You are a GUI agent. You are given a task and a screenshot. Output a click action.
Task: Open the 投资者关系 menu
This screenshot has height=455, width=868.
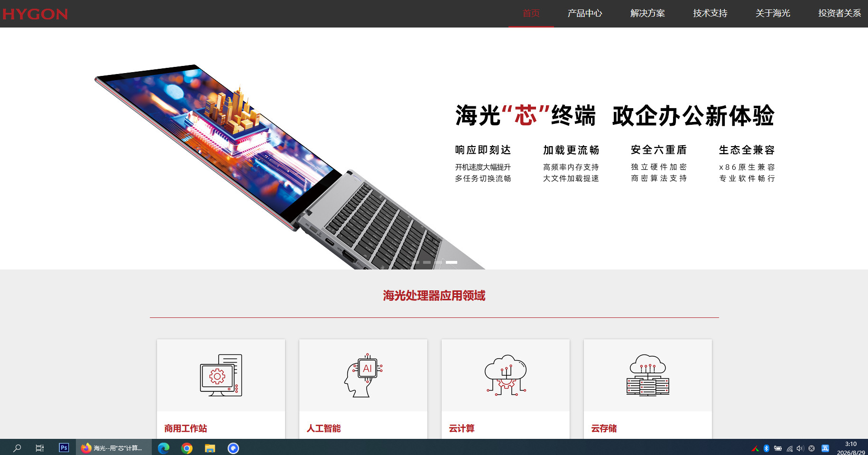pyautogui.click(x=840, y=13)
